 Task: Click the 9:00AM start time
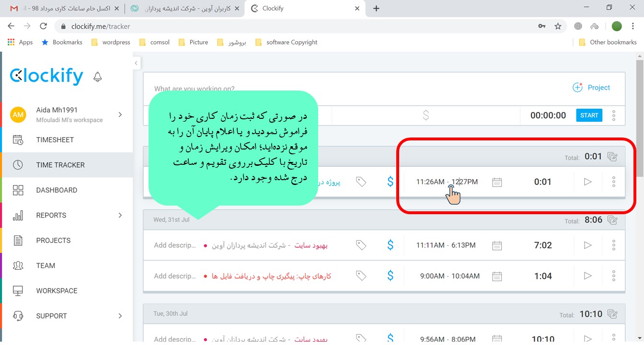pyautogui.click(x=432, y=276)
